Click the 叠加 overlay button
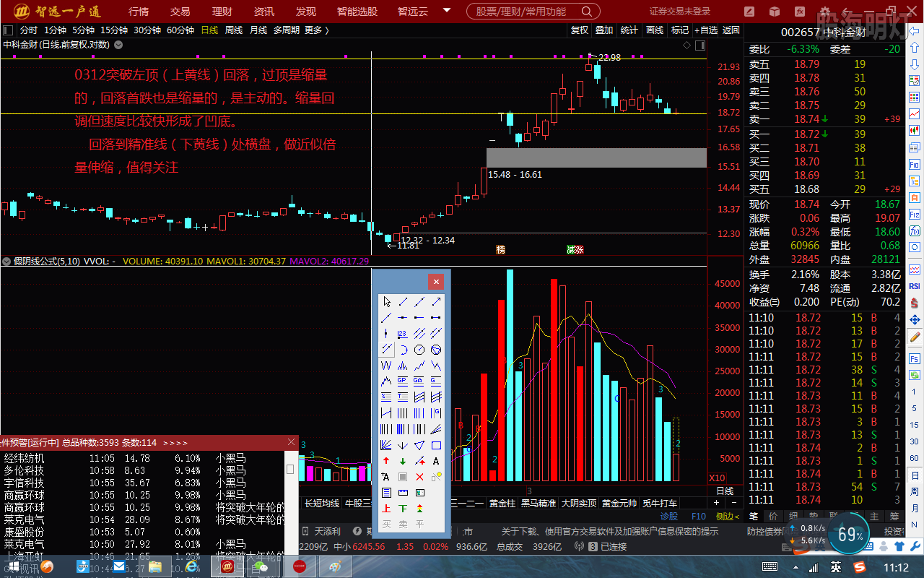Image resolution: width=924 pixels, height=578 pixels. [x=604, y=30]
